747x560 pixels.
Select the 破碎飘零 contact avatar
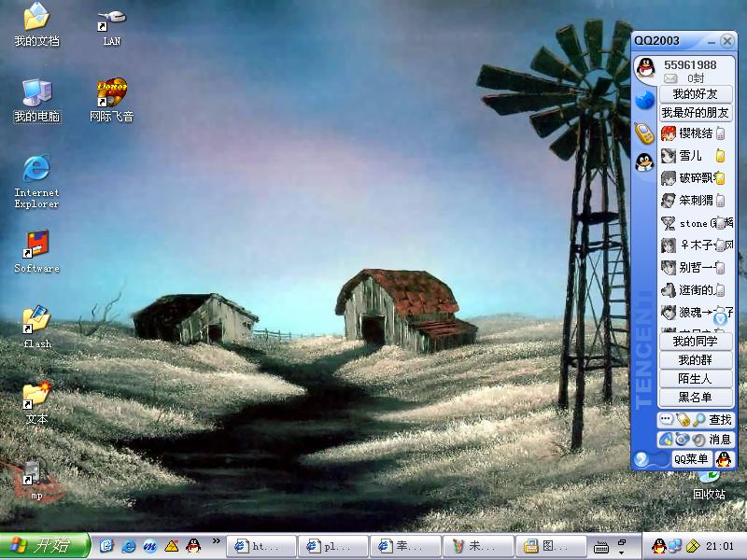pos(669,178)
